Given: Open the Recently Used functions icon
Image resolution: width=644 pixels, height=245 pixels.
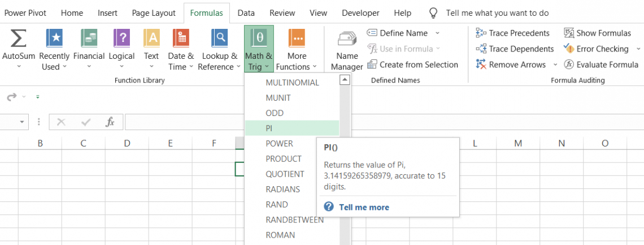Looking at the screenshot, I should [54, 38].
